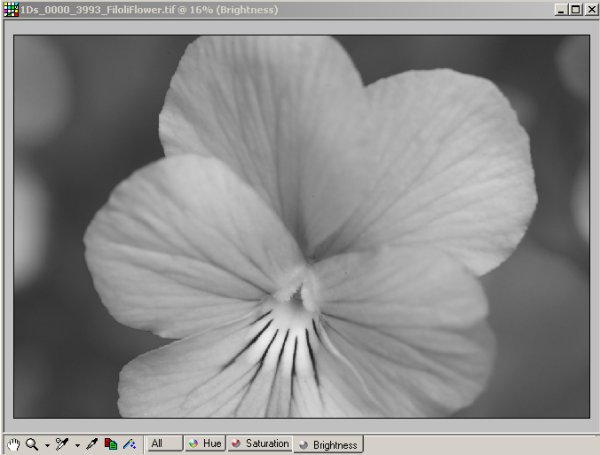Open the window system menu icon
Screen dimensions: 600x455
coord(9,9)
